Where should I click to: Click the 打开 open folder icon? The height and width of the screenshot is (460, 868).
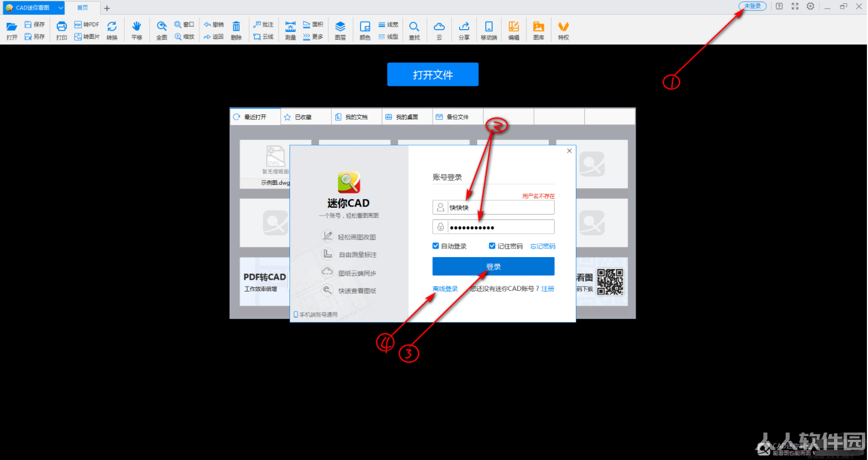coord(12,26)
